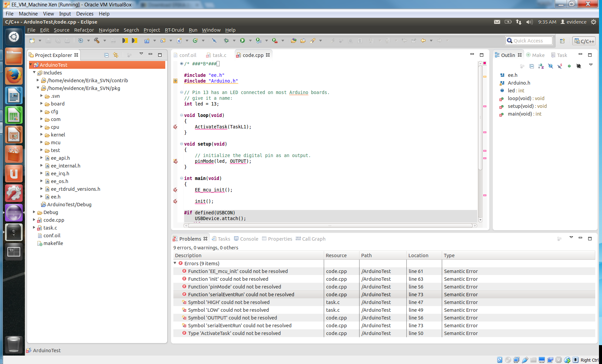The height and width of the screenshot is (364, 602).
Task: Open the Debug button dropdown arrow
Action: pos(234,41)
